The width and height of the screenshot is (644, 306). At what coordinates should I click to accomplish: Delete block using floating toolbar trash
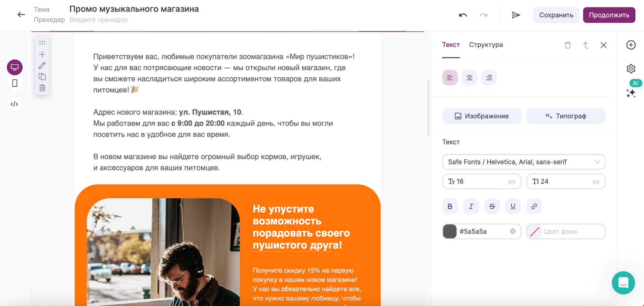pos(42,88)
